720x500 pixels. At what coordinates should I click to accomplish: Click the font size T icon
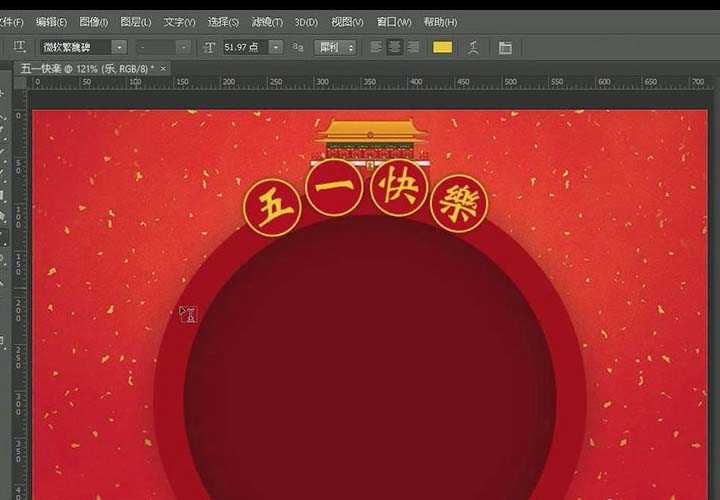[x=210, y=47]
